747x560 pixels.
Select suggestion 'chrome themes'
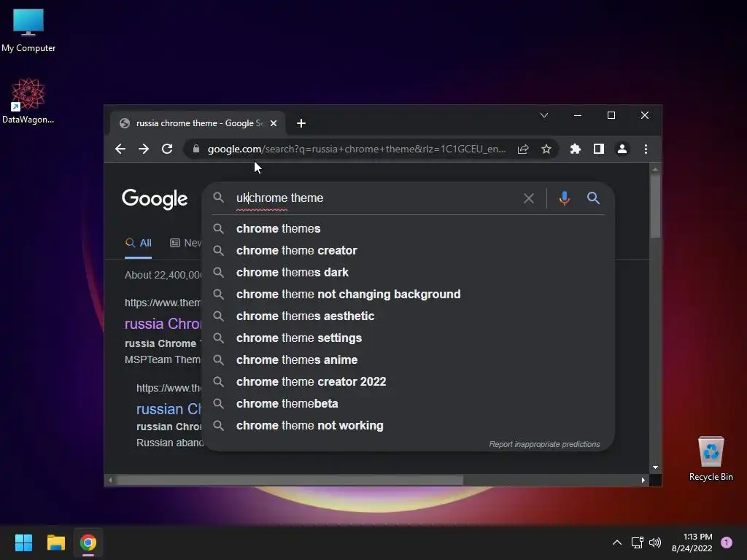click(409, 228)
